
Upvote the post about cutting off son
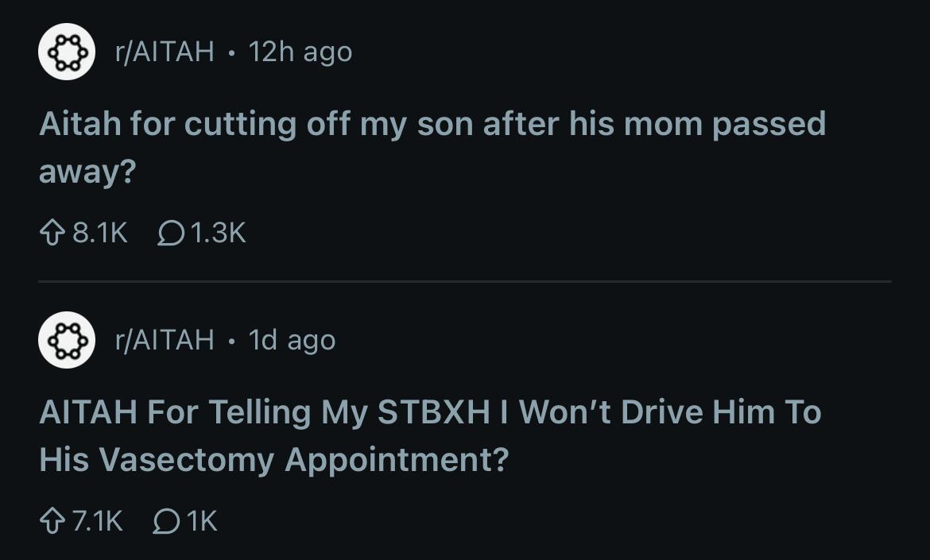[52, 233]
